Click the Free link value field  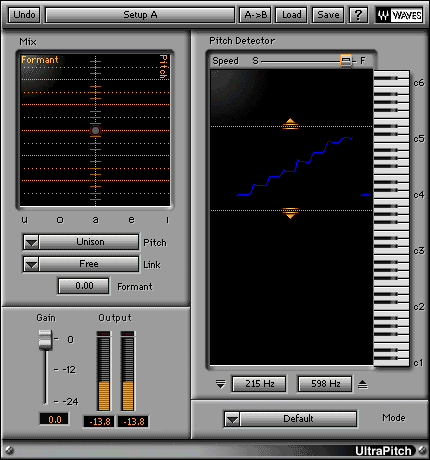[89, 264]
